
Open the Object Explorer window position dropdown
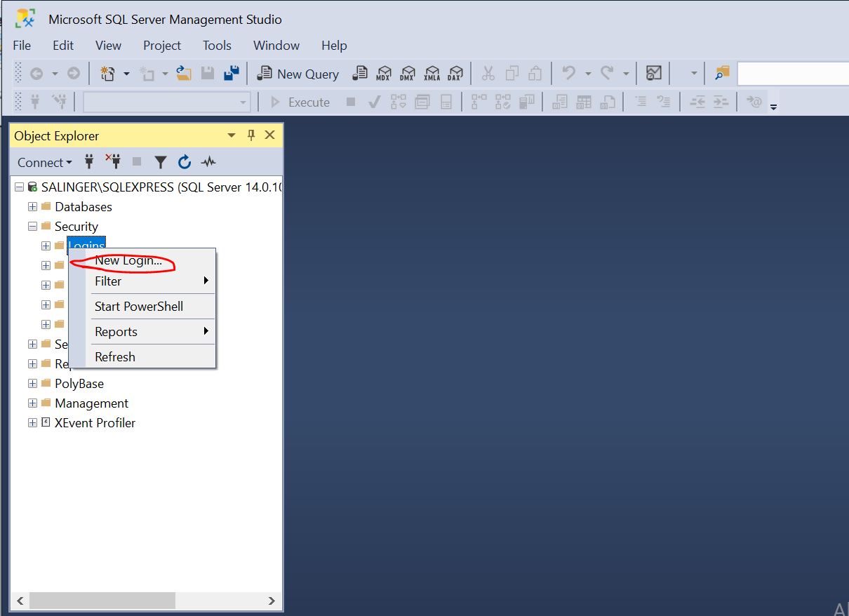[232, 135]
